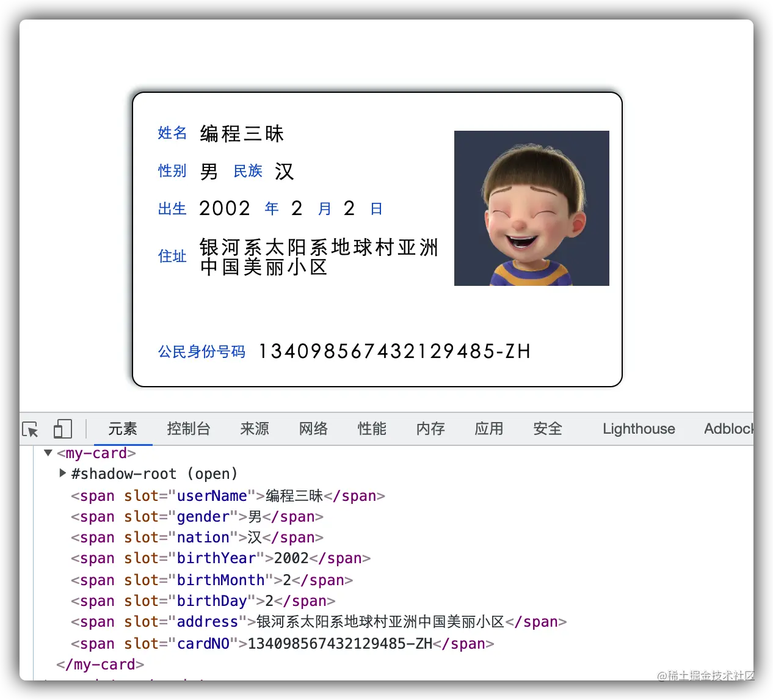This screenshot has width=773, height=700.
Task: Open the 来源 tab
Action: (255, 429)
